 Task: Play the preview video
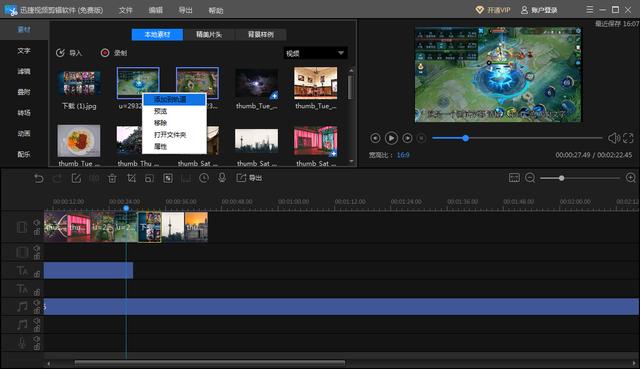point(391,138)
